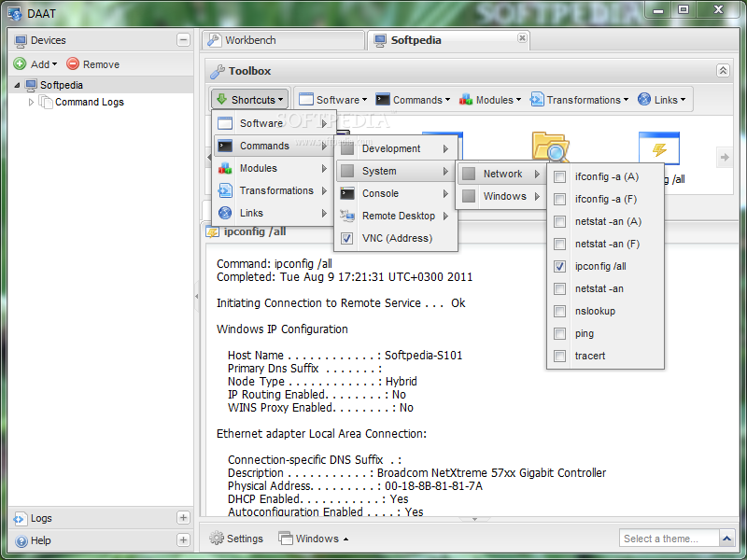Click the Windows stacked-windows icon at bottom
747x560 pixels.
coord(286,539)
